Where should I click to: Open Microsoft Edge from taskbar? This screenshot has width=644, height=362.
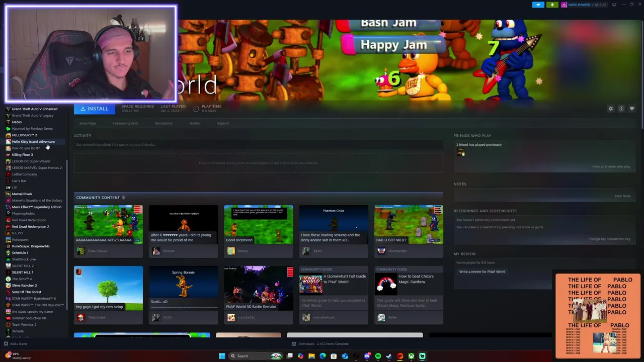point(323,356)
